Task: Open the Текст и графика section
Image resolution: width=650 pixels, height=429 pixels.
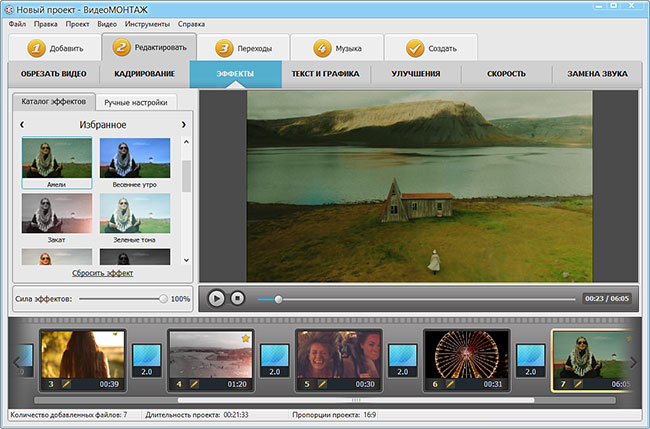Action: (x=325, y=74)
